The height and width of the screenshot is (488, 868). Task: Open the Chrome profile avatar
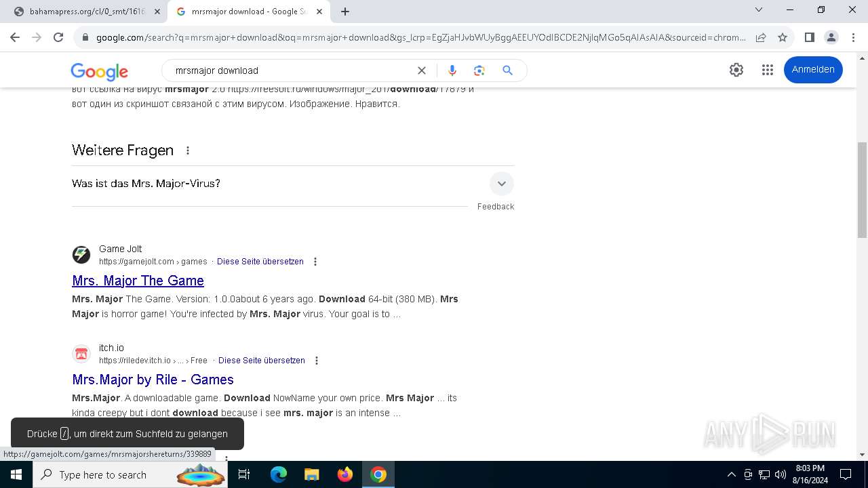(x=831, y=37)
